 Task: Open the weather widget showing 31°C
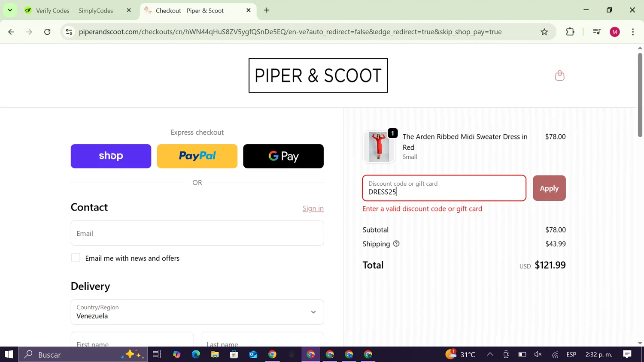(460, 354)
